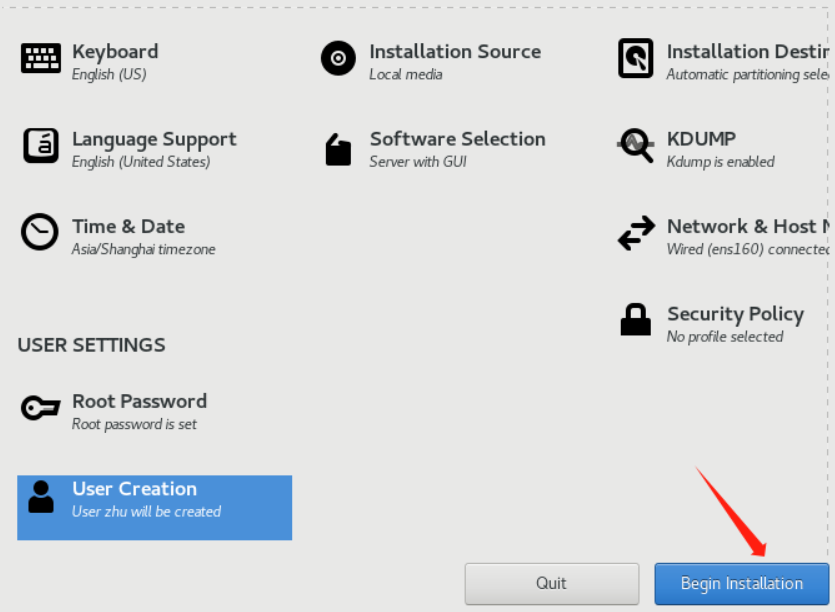Open Software Selection "Server with GUI" text
The width and height of the screenshot is (835, 612).
point(418,162)
